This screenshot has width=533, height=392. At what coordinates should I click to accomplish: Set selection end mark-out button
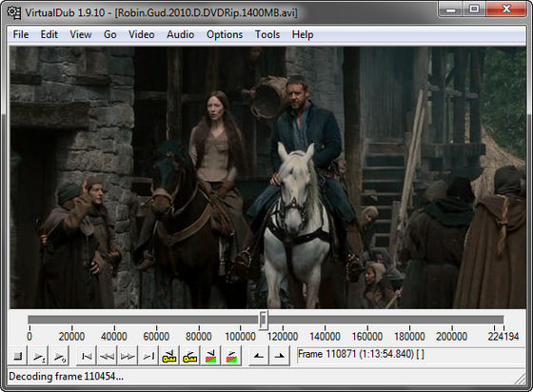pos(280,356)
